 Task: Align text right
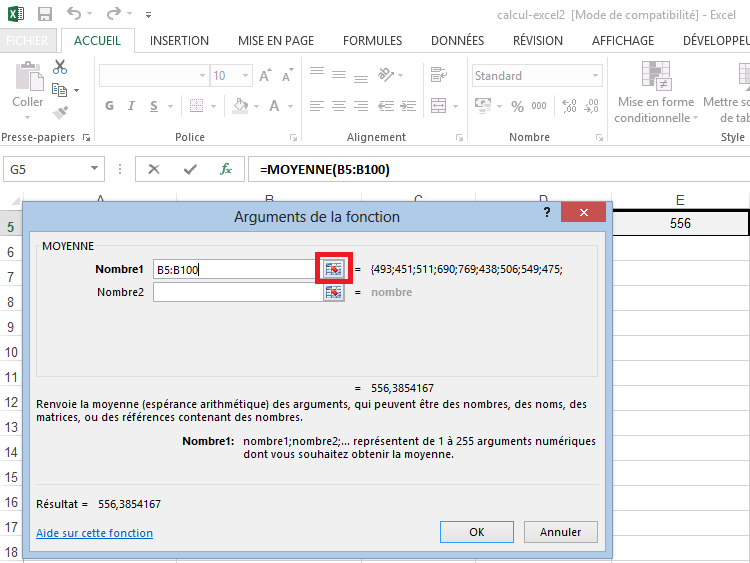tap(361, 106)
